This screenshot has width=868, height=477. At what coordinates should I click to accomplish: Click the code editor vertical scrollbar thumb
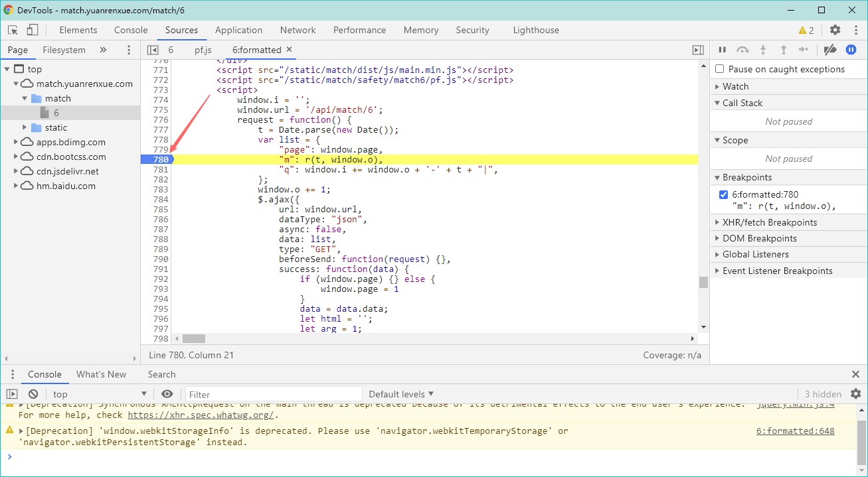[x=703, y=283]
